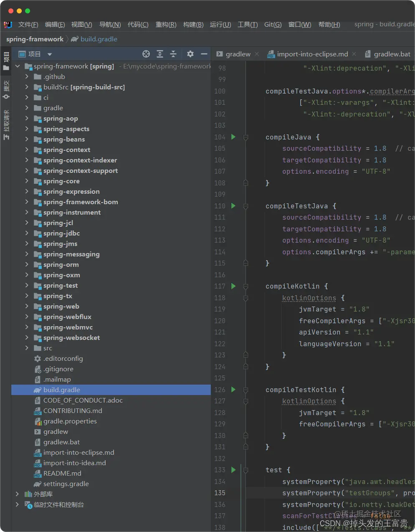
Task: Expand External Libraries node
Action: click(18, 494)
